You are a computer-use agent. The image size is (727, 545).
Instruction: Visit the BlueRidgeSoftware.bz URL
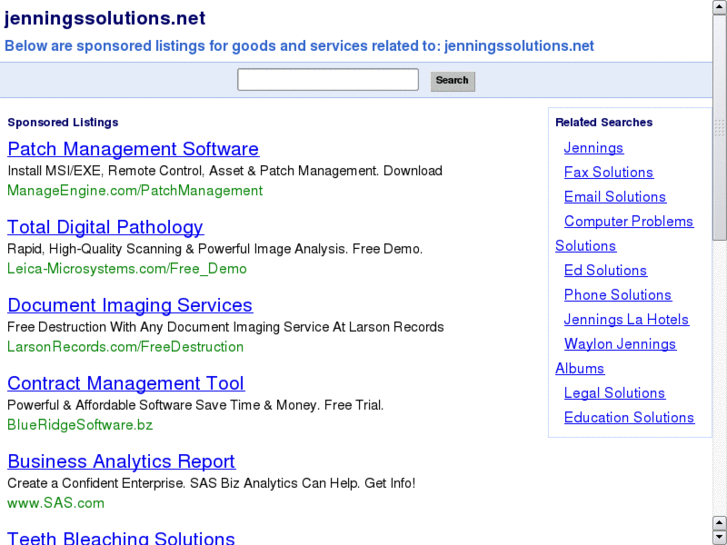[x=80, y=425]
